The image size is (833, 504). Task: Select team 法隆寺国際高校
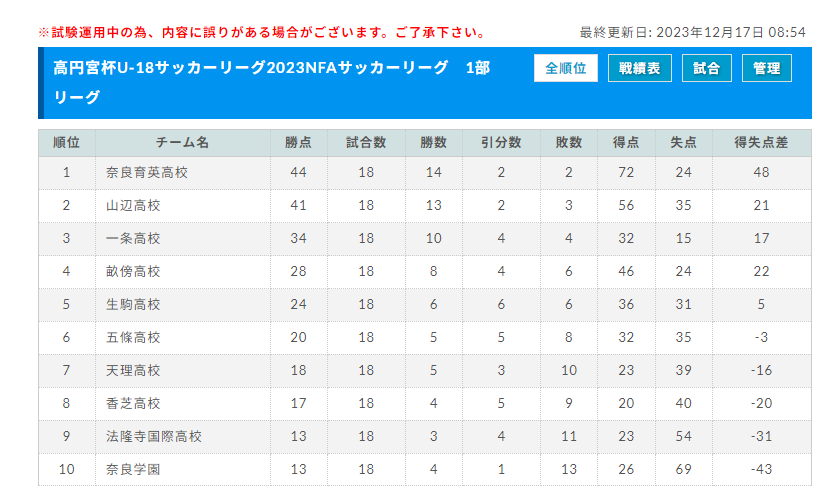(154, 437)
